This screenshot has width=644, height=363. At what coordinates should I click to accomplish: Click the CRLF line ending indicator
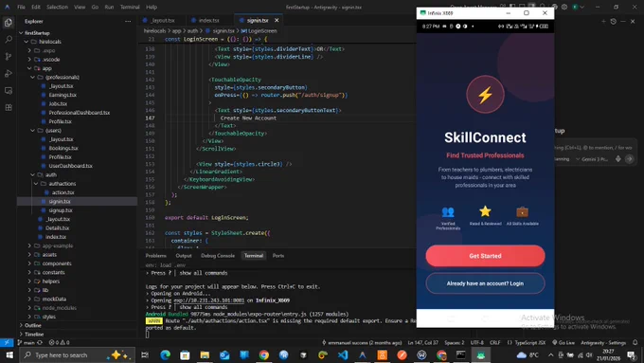(495, 342)
